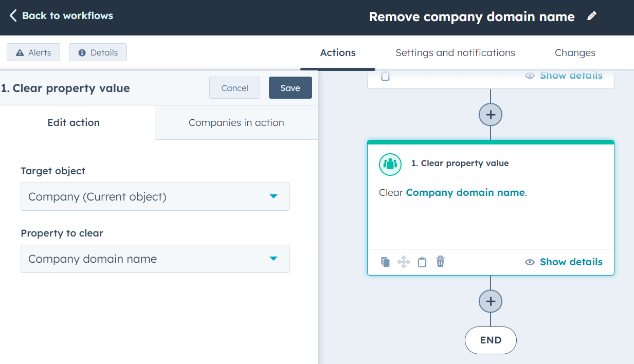Click the Company domain name link
The width and height of the screenshot is (634, 364).
[x=464, y=192]
